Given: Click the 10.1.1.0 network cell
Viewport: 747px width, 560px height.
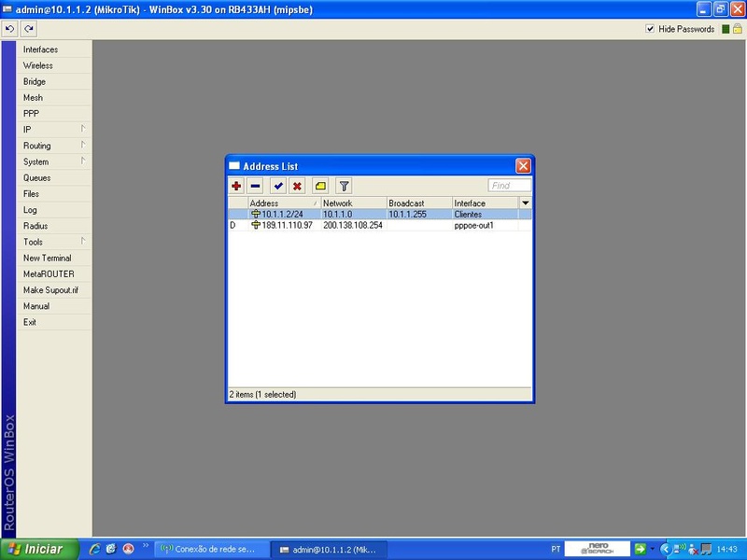Looking at the screenshot, I should (x=354, y=215).
